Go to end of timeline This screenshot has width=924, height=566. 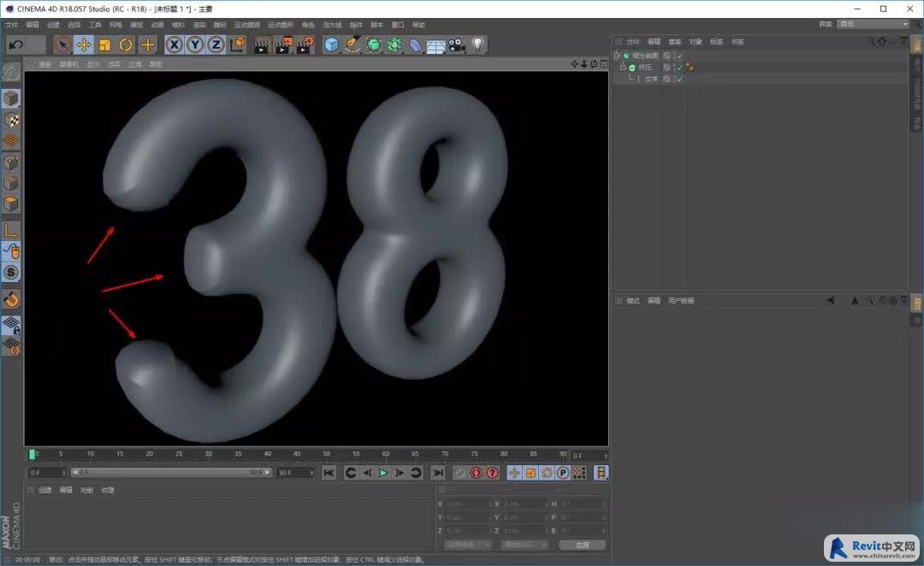point(437,472)
